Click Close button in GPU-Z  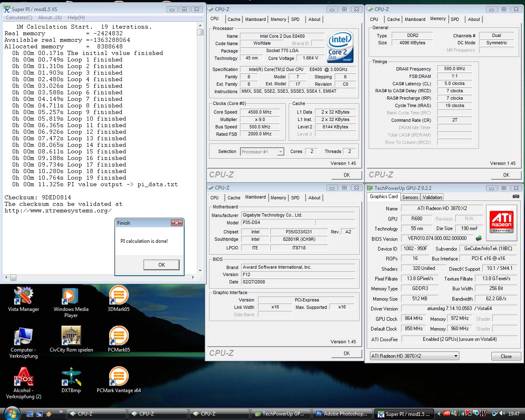(x=506, y=356)
